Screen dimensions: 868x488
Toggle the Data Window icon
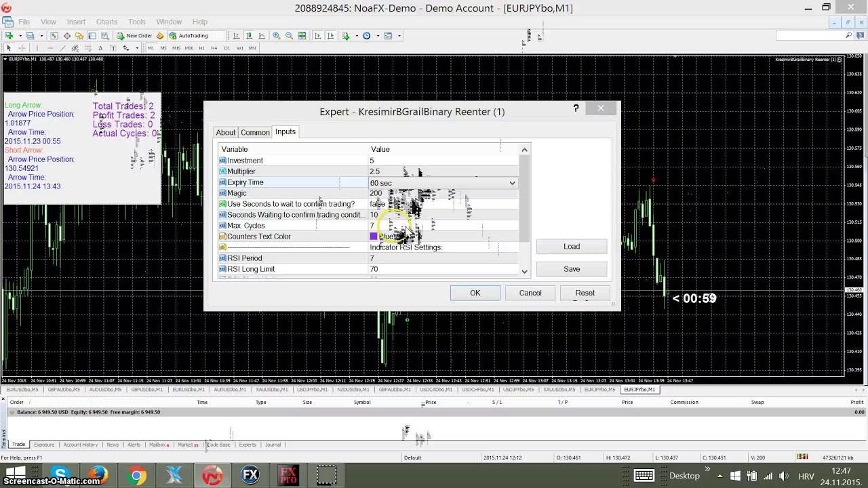(66, 35)
